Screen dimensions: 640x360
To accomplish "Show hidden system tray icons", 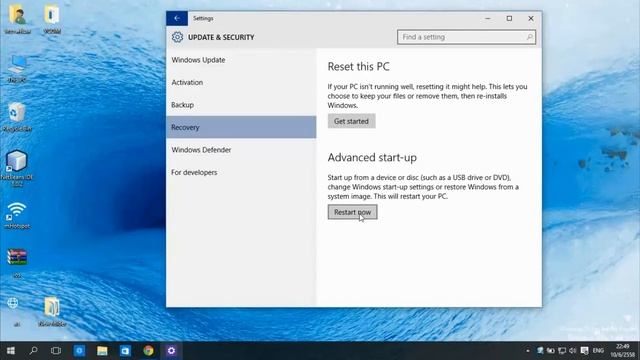I will click(x=528, y=351).
